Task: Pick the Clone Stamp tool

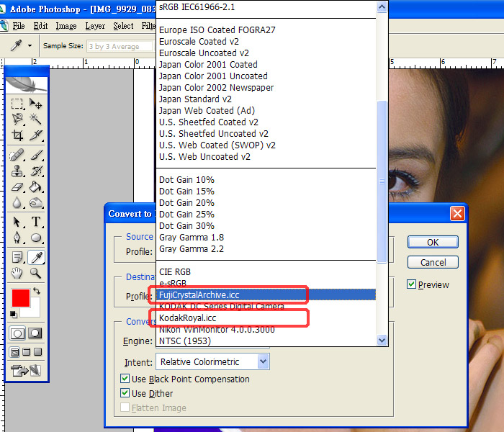Action: (x=17, y=171)
